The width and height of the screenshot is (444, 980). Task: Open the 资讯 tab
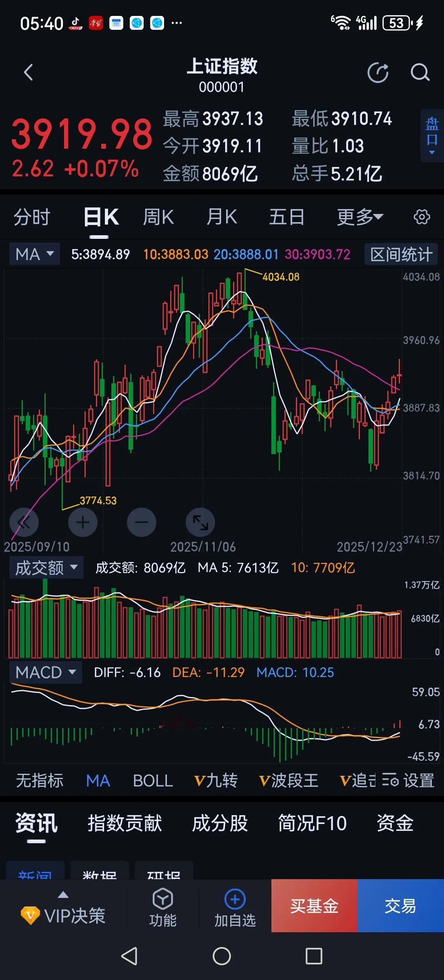(36, 823)
